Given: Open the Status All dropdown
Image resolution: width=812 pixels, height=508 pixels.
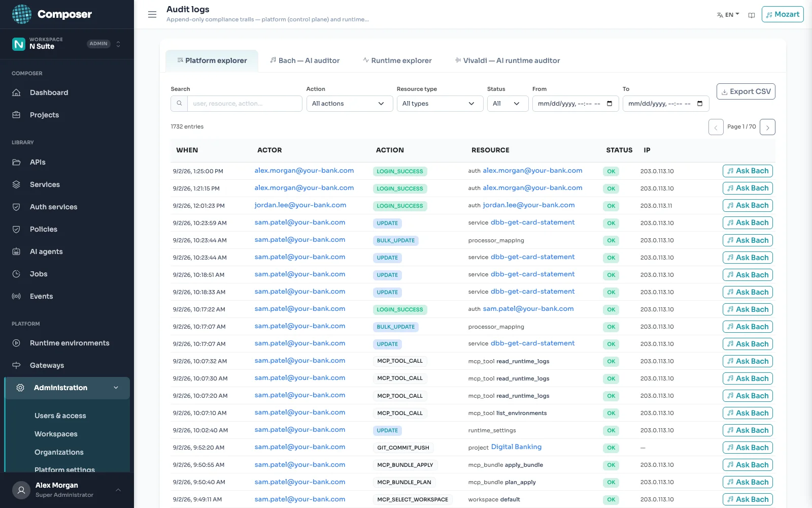Looking at the screenshot, I should coord(507,104).
